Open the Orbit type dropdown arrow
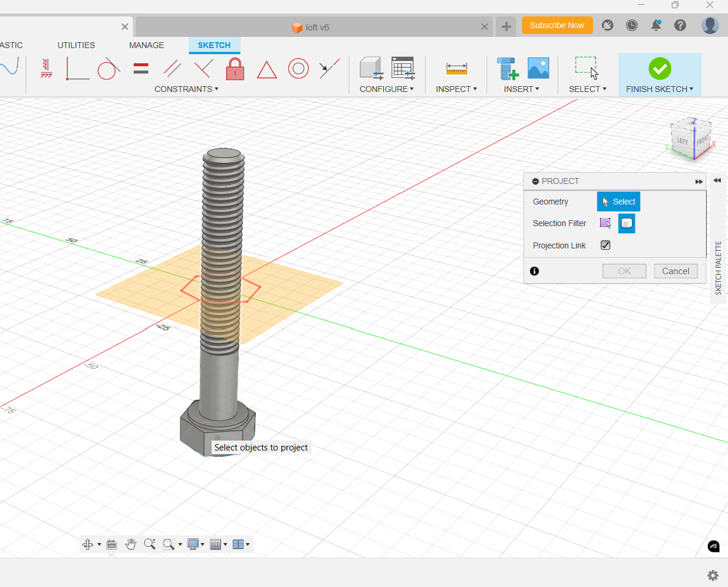The image size is (728, 587). pyautogui.click(x=99, y=544)
